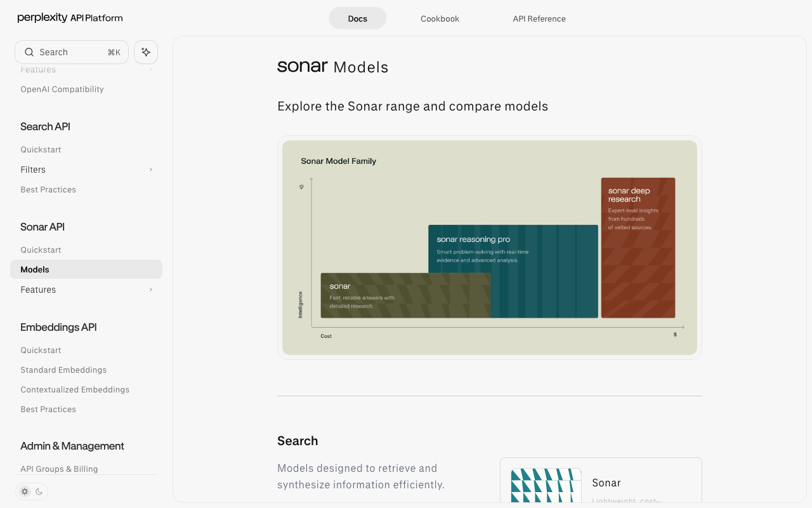Open the AI assistant sparkle button
Viewport: 812px width, 508px height.
point(146,52)
